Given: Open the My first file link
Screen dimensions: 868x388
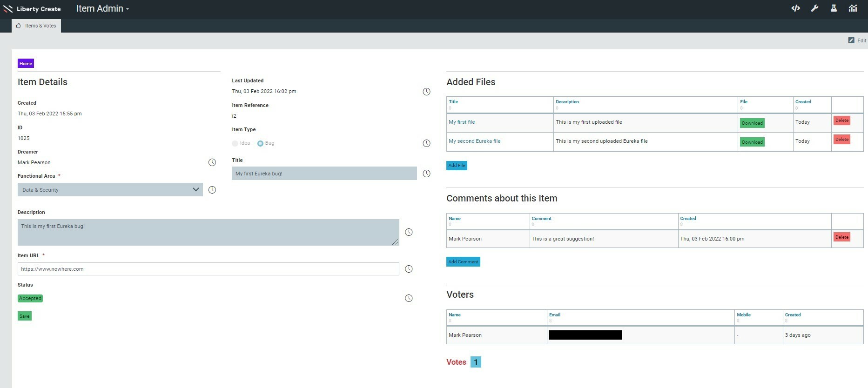Looking at the screenshot, I should click(462, 122).
